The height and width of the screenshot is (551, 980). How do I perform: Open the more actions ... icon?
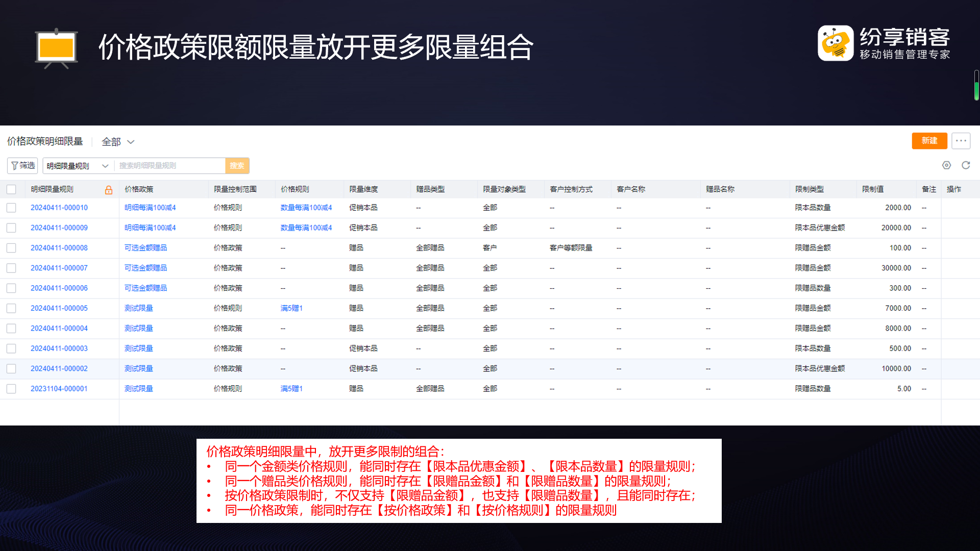coord(961,141)
